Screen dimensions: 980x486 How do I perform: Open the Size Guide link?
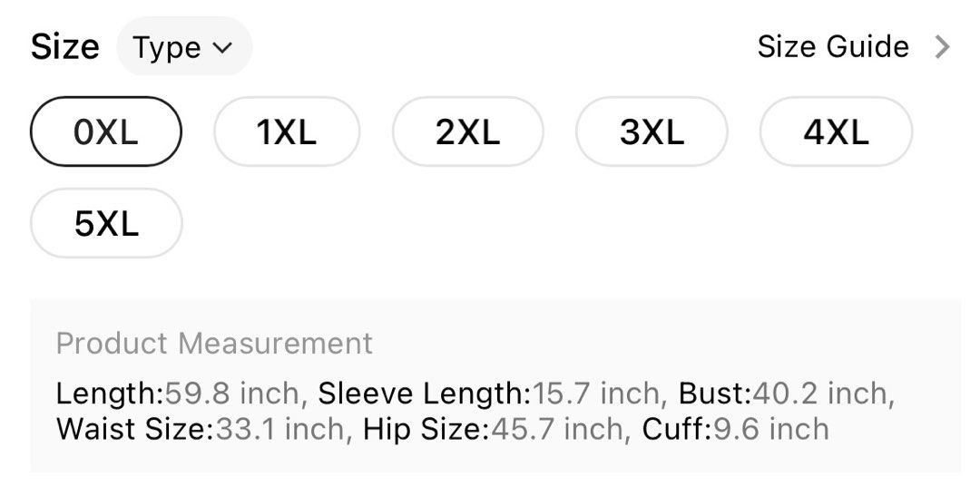[833, 47]
